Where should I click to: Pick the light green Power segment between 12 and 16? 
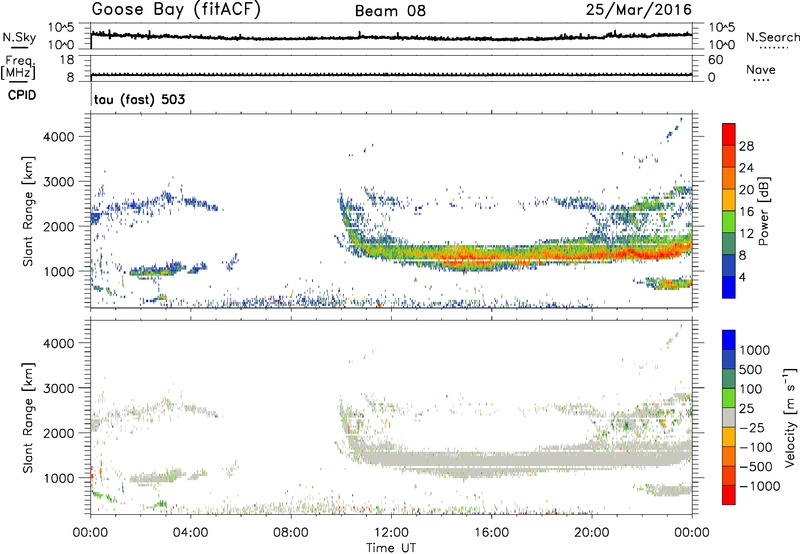tap(729, 221)
